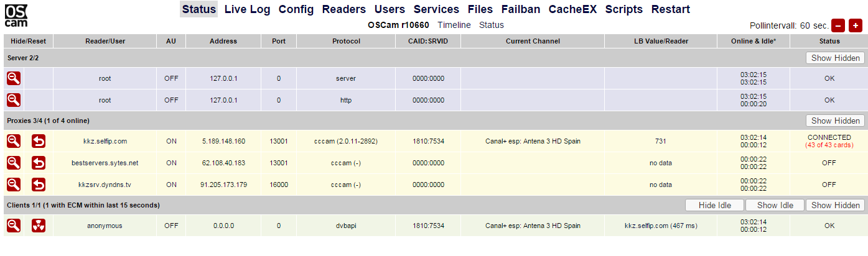Hide the root http row
Screen dimensions: 868x256
click(x=14, y=99)
